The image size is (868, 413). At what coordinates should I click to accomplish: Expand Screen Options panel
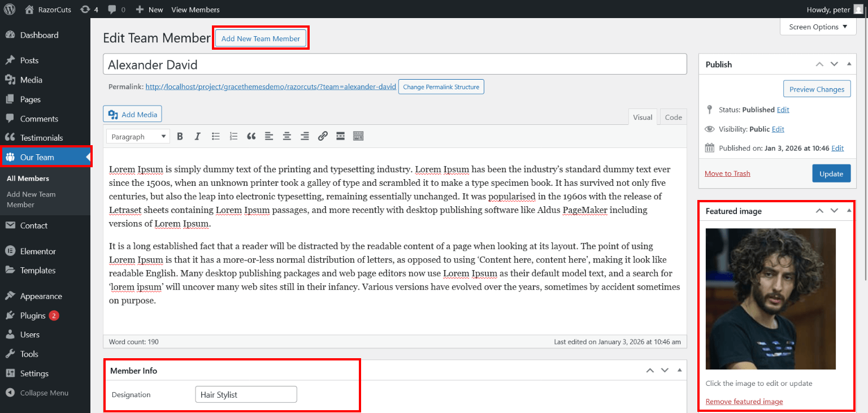pyautogui.click(x=818, y=27)
